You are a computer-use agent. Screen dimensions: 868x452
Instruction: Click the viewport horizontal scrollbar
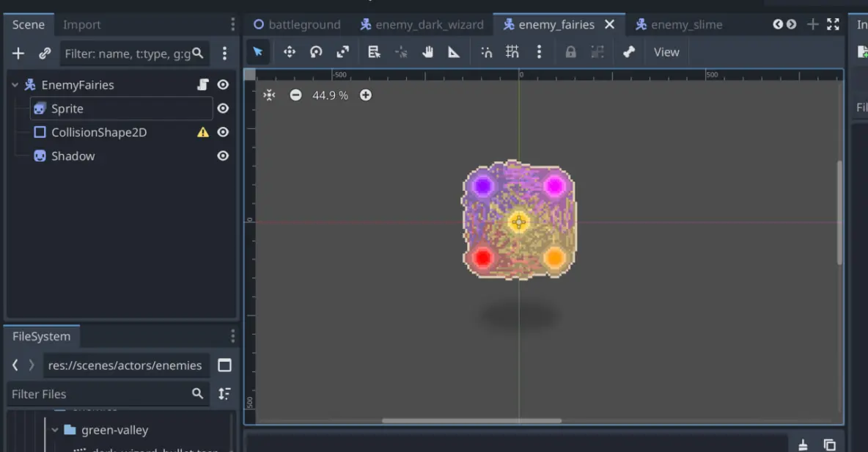point(471,420)
